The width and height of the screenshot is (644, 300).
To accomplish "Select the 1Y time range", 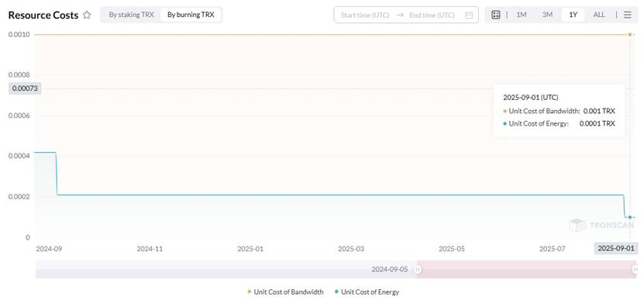I will (573, 15).
